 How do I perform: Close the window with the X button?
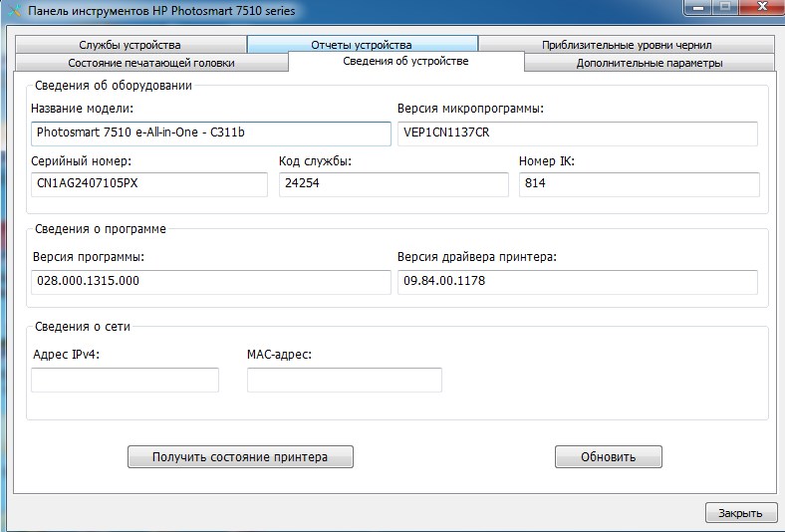pyautogui.click(x=762, y=8)
